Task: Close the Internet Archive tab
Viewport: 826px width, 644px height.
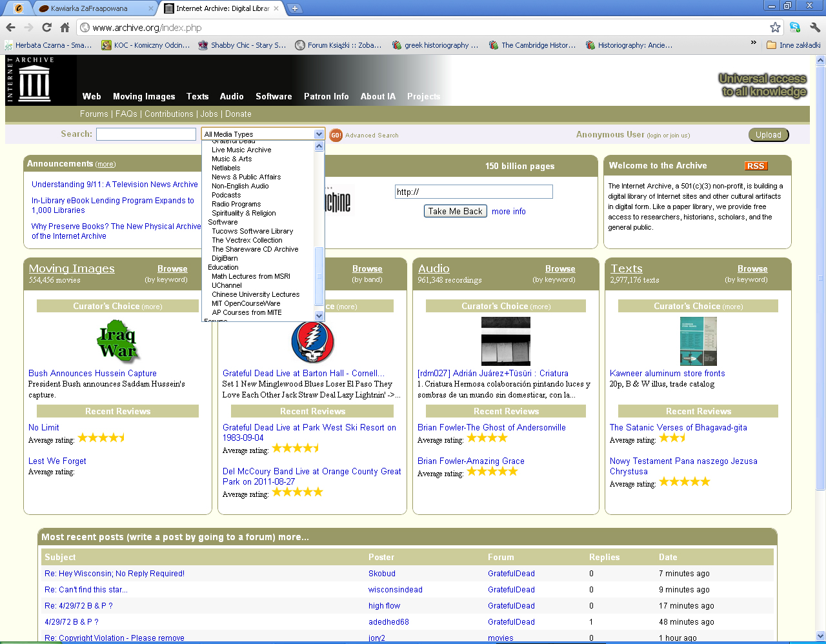Action: 277,8
